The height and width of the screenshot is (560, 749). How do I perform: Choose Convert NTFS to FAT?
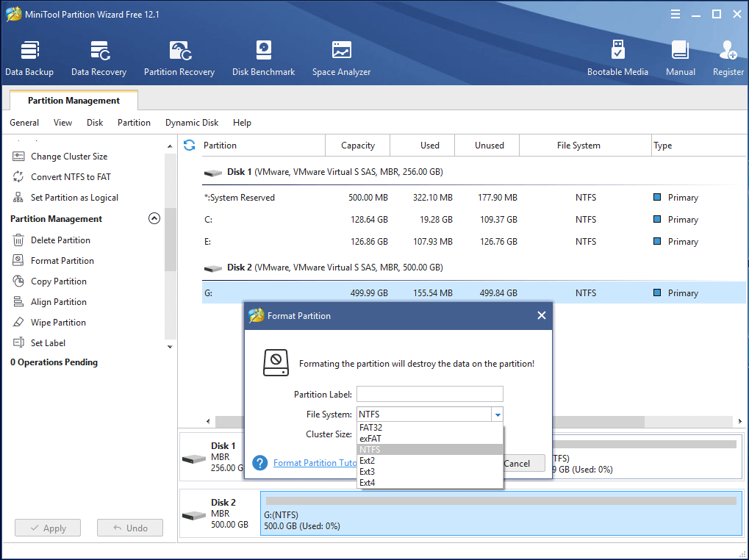tap(71, 177)
